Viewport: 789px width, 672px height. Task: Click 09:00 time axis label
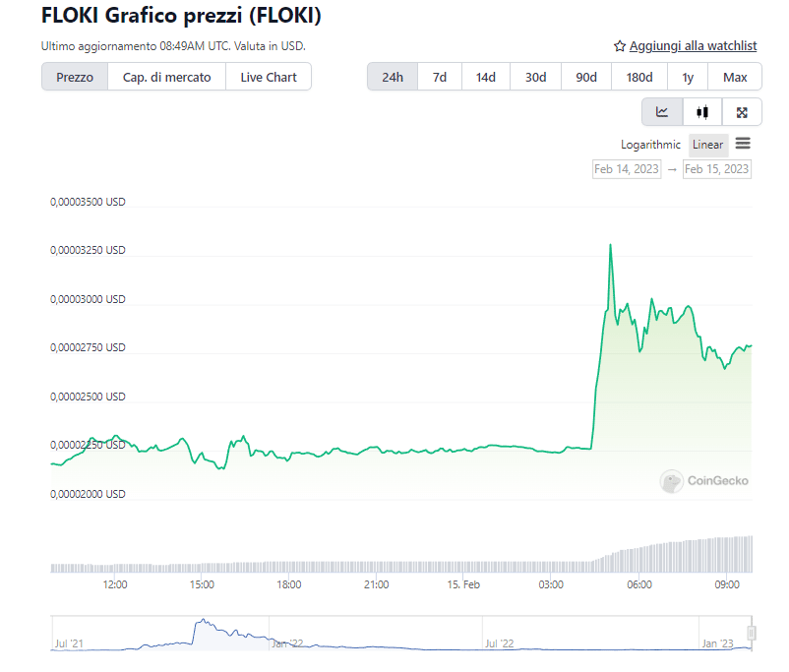pyautogui.click(x=727, y=584)
